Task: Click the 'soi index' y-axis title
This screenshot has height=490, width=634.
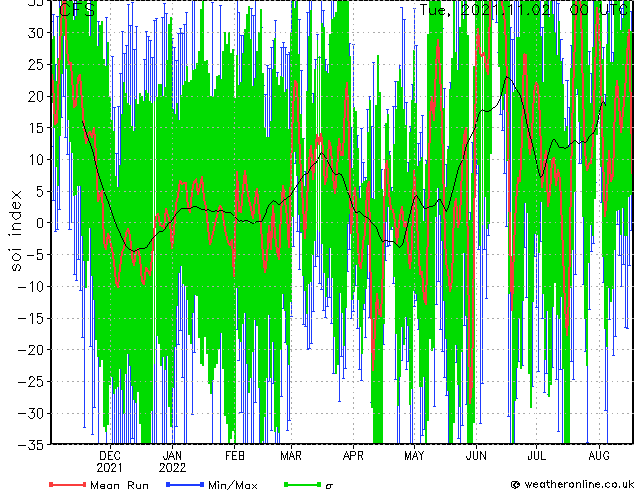Action: tap(15, 231)
